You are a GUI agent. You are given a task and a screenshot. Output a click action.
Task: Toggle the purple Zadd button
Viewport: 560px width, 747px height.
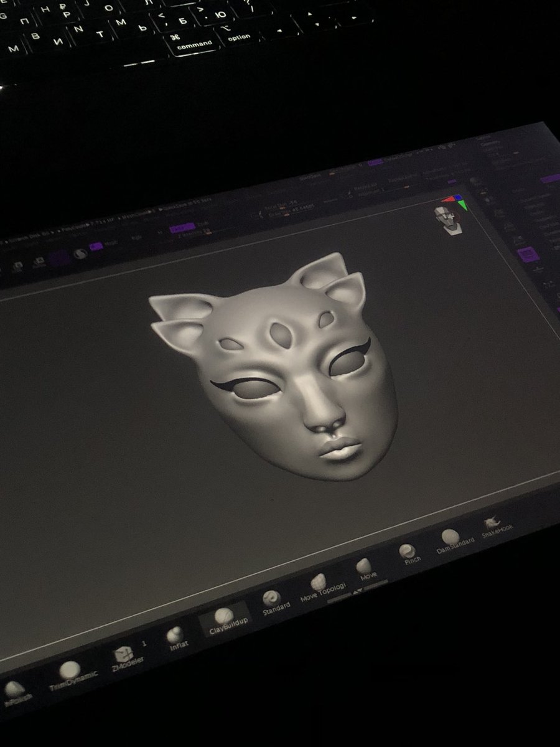point(182,228)
